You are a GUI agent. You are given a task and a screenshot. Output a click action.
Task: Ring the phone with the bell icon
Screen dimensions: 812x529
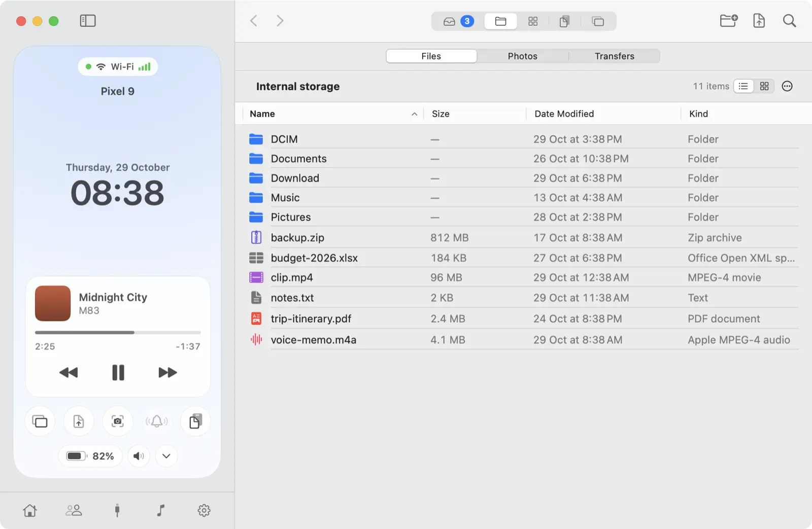tap(157, 421)
